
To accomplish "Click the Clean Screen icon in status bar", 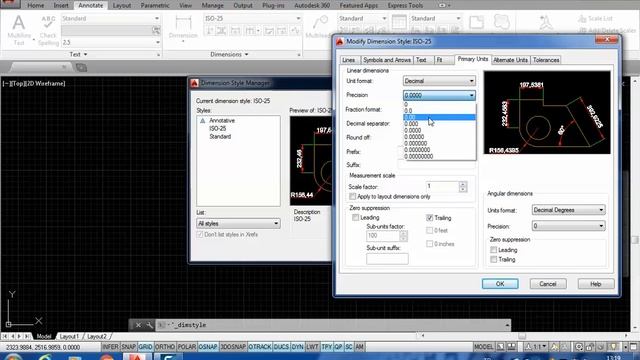I will click(x=634, y=347).
